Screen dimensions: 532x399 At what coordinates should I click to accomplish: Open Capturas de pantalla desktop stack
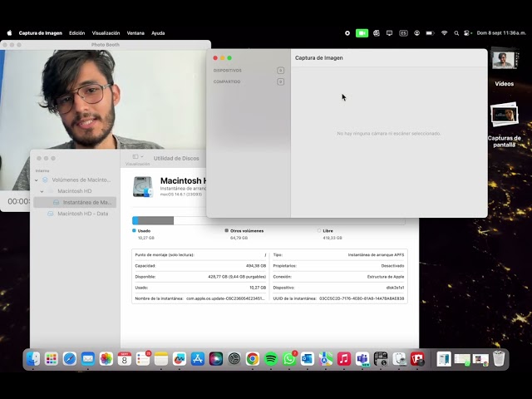[x=505, y=125]
